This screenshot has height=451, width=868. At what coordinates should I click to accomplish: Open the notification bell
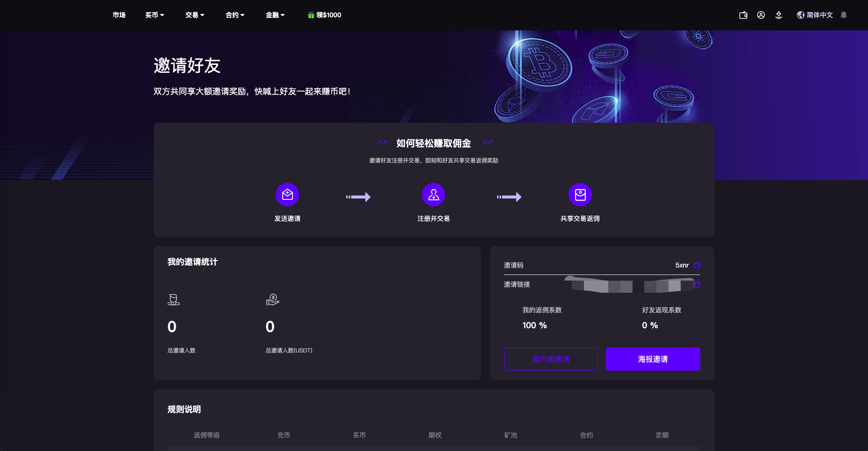coord(843,15)
